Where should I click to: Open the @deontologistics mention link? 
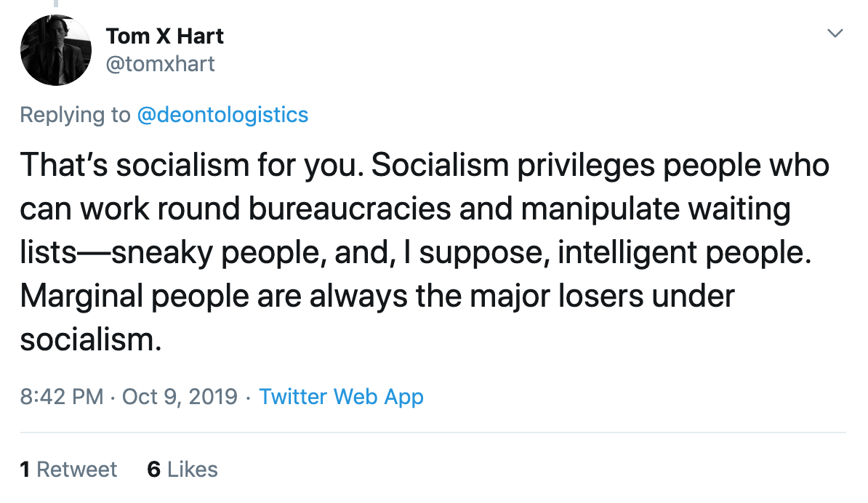click(x=222, y=114)
